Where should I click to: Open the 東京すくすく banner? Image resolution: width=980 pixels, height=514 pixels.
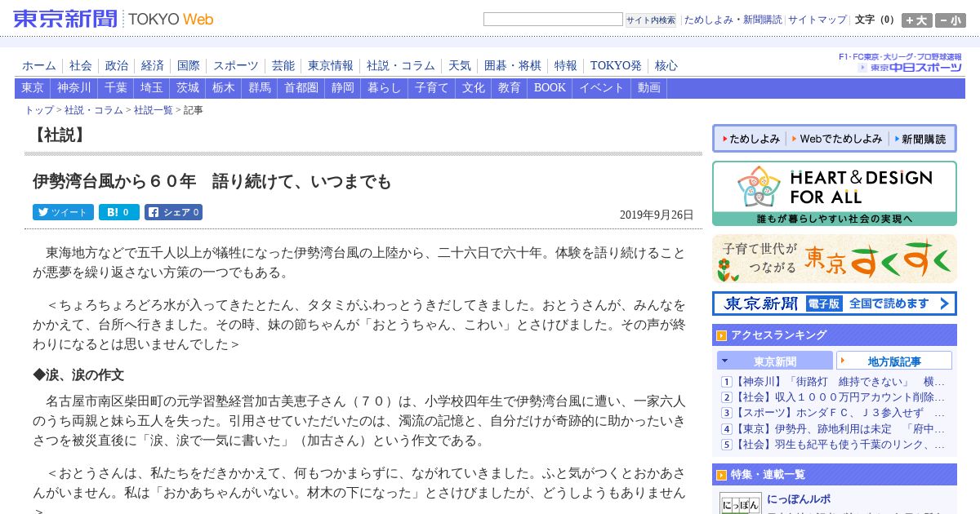pos(835,259)
